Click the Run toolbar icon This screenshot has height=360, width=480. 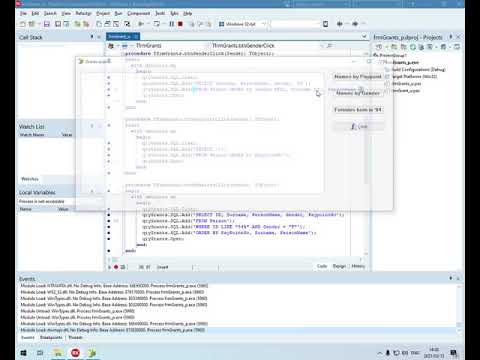141,24
